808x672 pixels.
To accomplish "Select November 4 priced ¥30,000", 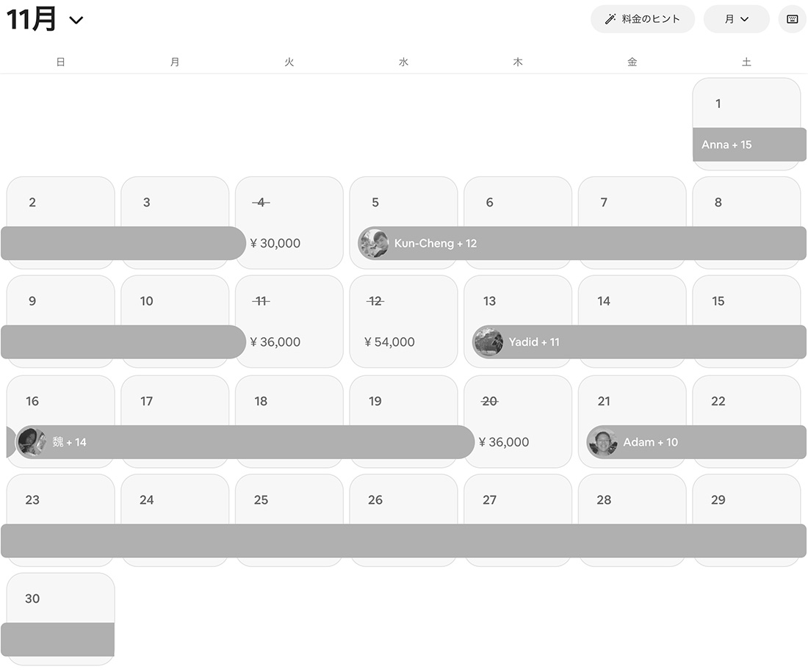I will (289, 223).
